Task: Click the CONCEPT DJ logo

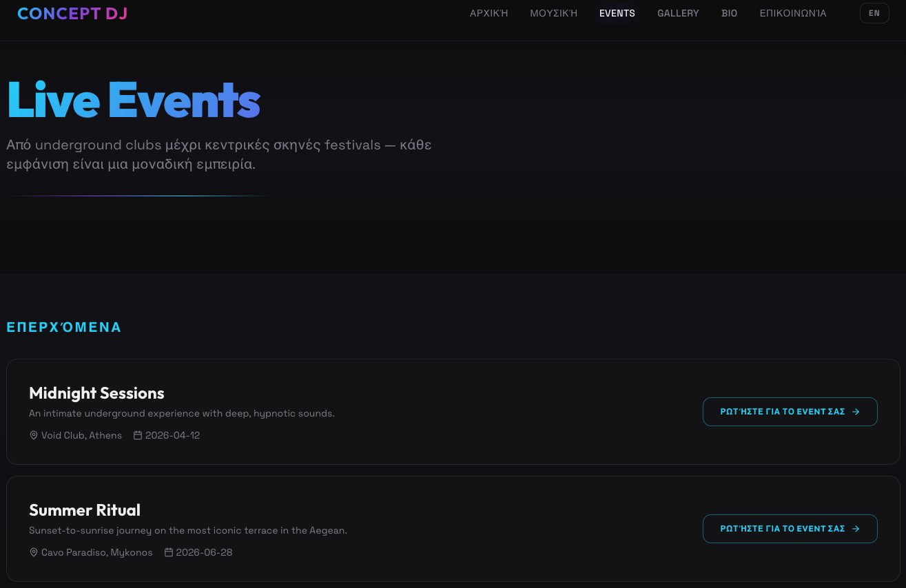Action: (72, 13)
